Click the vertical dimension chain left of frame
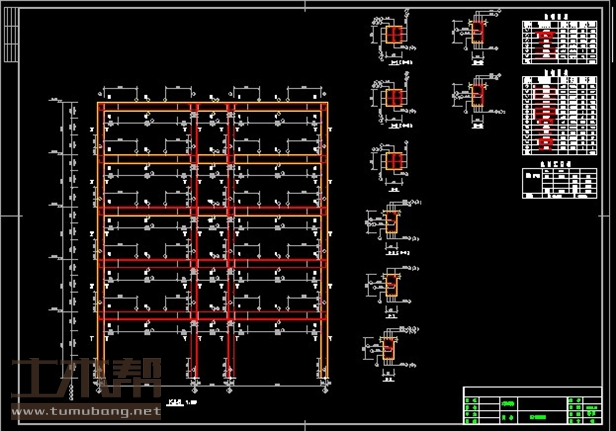Image resolution: width=616 pixels, height=431 pixels. [x=70, y=230]
